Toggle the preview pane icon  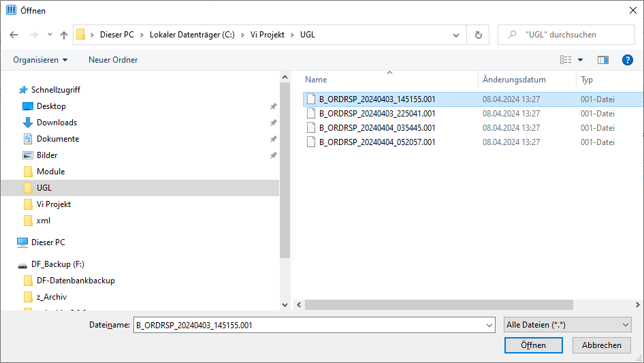[603, 60]
